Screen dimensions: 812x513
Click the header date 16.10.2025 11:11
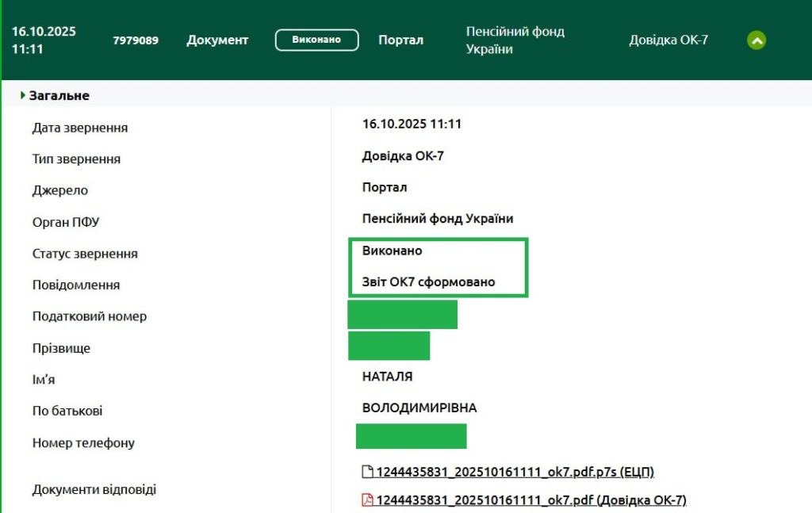pyautogui.click(x=44, y=40)
